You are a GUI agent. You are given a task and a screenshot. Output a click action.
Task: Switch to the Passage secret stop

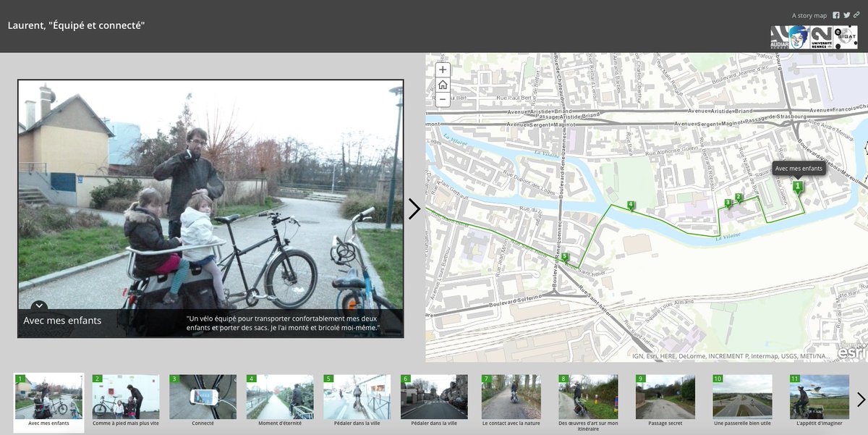click(665, 398)
